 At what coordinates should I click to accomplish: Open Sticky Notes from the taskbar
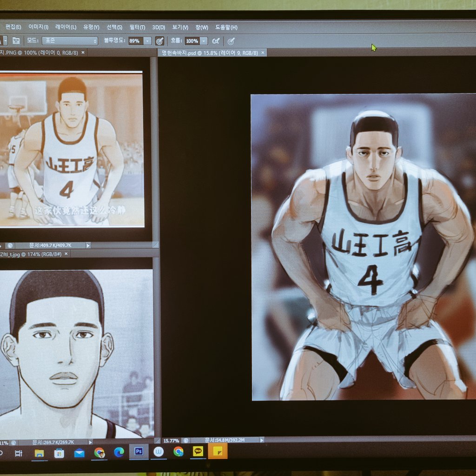click(218, 451)
